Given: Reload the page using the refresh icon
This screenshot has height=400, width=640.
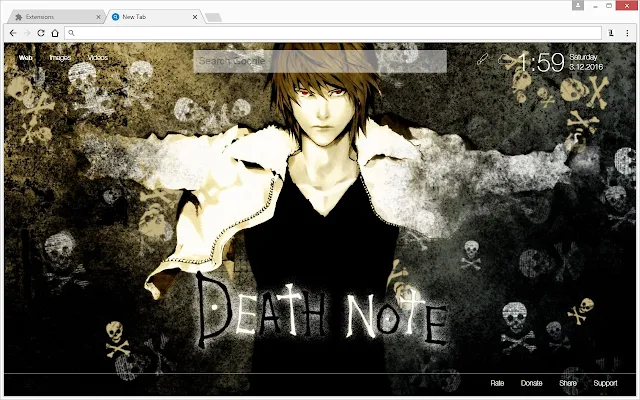Looking at the screenshot, I should click(41, 33).
